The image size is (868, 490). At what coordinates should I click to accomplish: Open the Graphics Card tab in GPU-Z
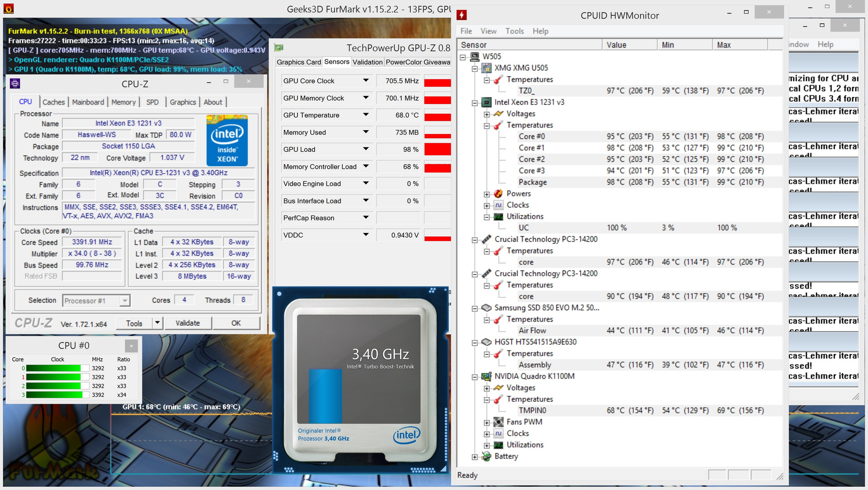[299, 62]
